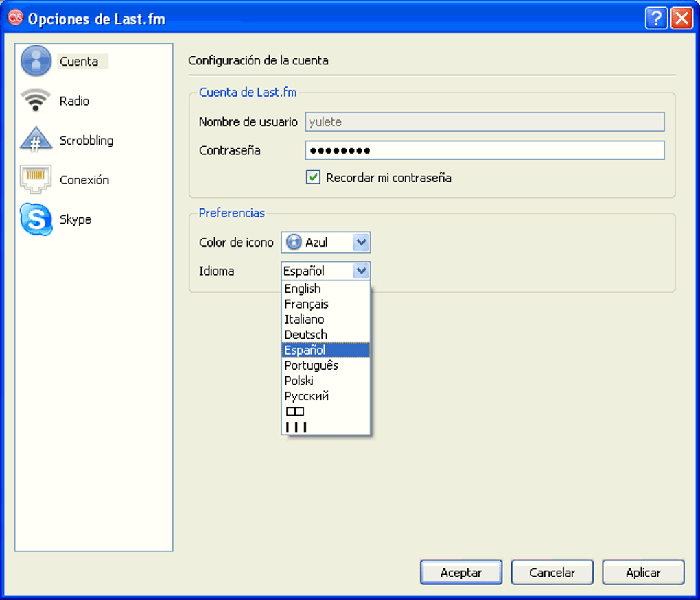This screenshot has width=700, height=600.
Task: Select the Scrobbling label in sidebar
Action: [86, 140]
